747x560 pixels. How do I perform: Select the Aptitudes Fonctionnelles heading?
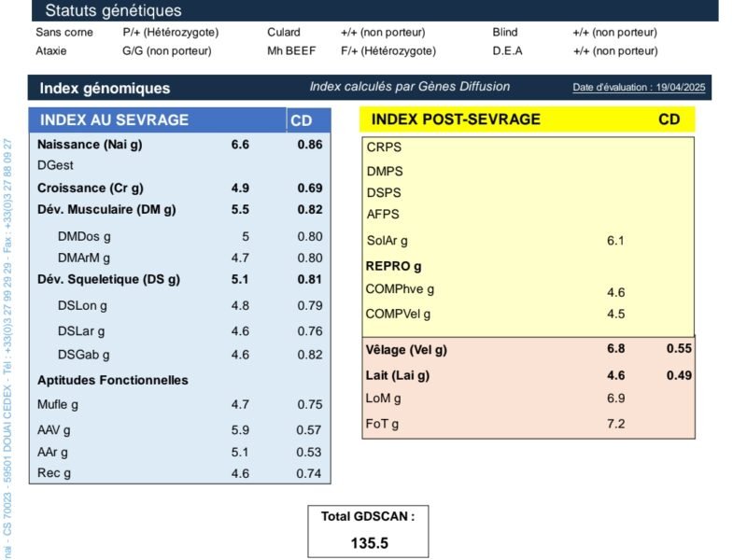(112, 380)
